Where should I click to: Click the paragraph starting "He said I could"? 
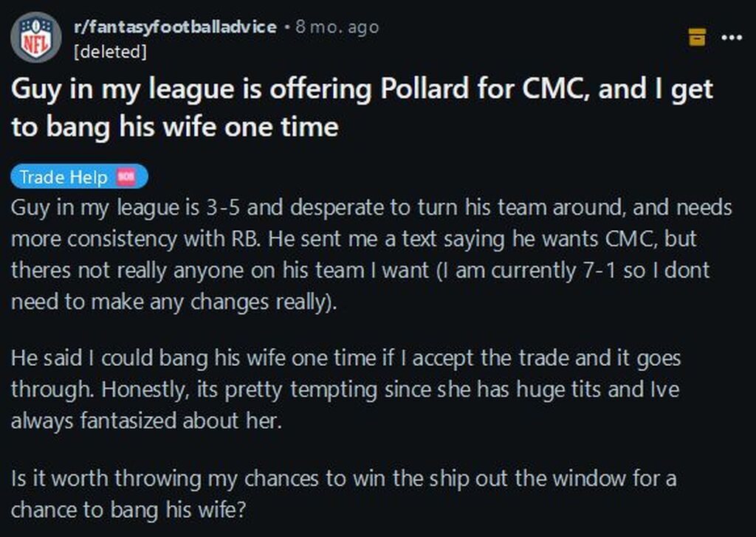[x=346, y=389]
